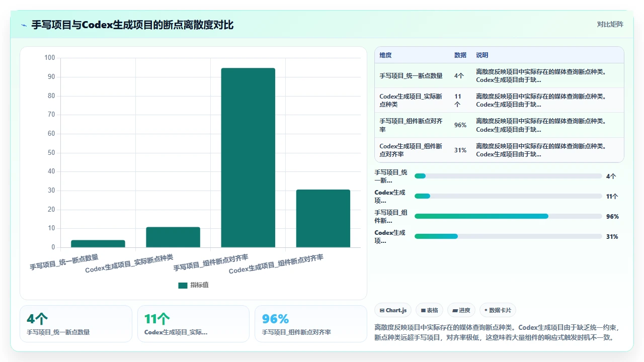644x362 pixels.
Task: Click the 进度 tag chip
Action: pyautogui.click(x=461, y=310)
